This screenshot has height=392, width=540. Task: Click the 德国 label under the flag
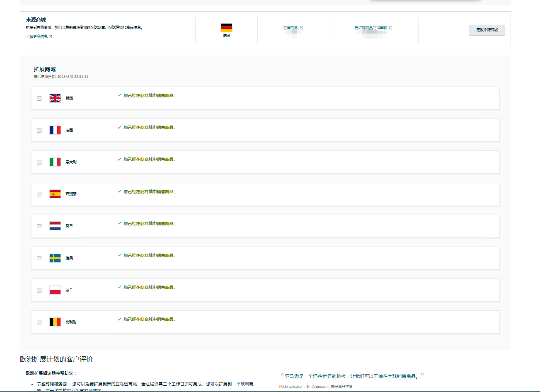(226, 36)
